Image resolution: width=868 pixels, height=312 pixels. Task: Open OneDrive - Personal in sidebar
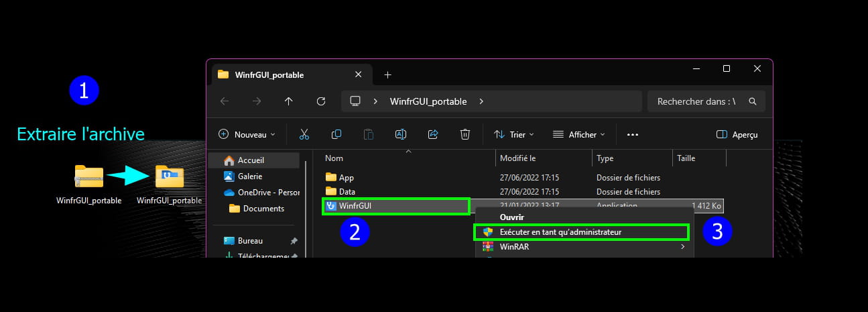point(253,193)
